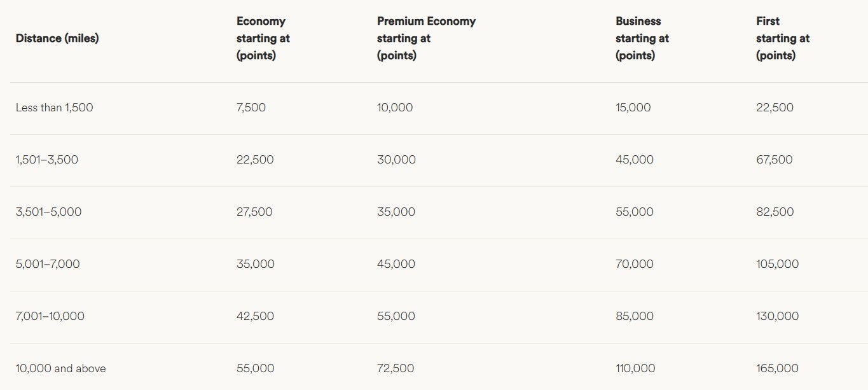Click the Business starting at header
This screenshot has height=390, width=868.
point(642,38)
